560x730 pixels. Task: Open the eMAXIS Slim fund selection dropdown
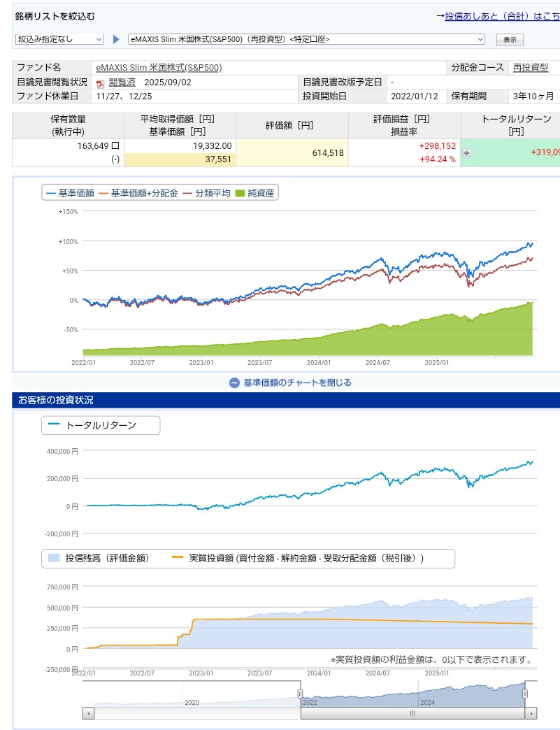click(x=306, y=39)
